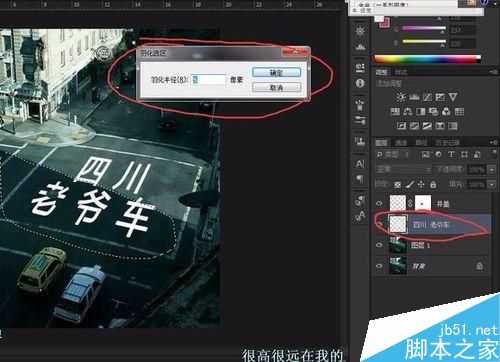Add a Brightness/Contrast adjustment
500x362 pixels.
pyautogui.click(x=401, y=97)
